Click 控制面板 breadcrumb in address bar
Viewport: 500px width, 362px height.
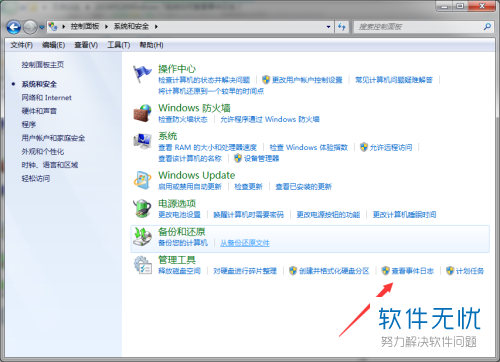[85, 26]
